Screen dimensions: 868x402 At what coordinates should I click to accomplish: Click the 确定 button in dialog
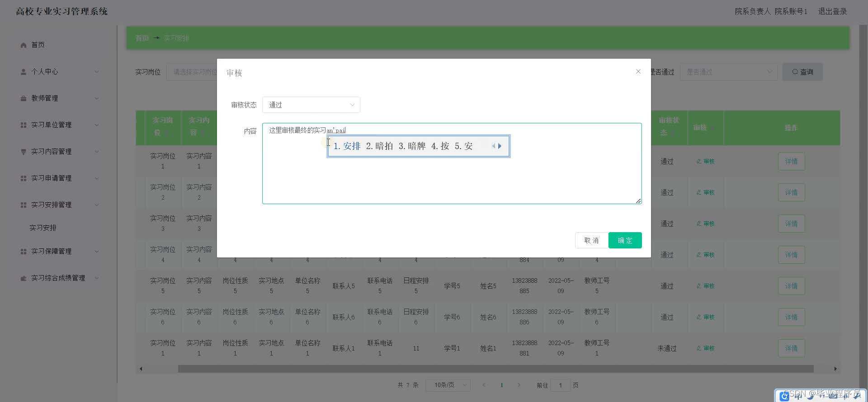pos(625,240)
